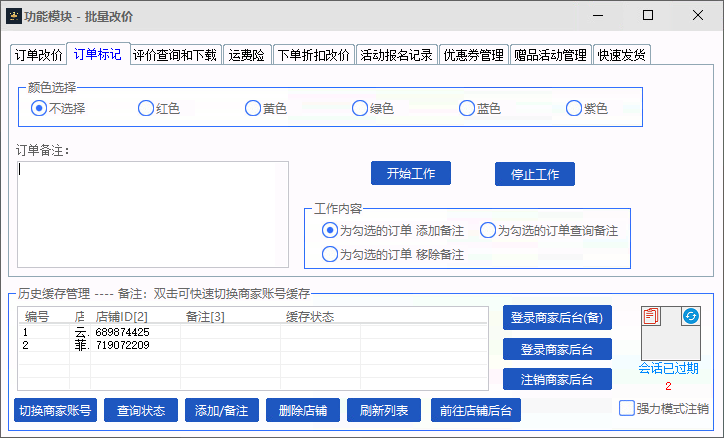Screen dimensions: 724x438
Task: Go to the 优惠券管理 tab
Action: click(474, 55)
